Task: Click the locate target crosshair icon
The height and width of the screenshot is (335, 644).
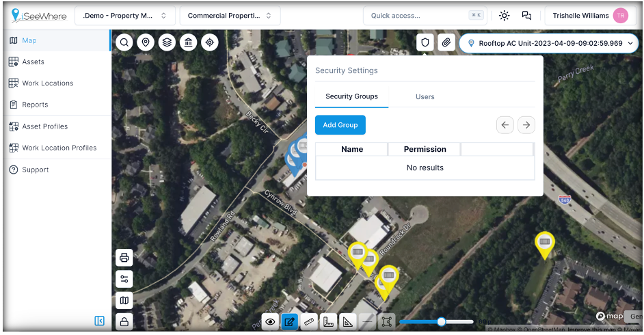Action: [x=209, y=42]
